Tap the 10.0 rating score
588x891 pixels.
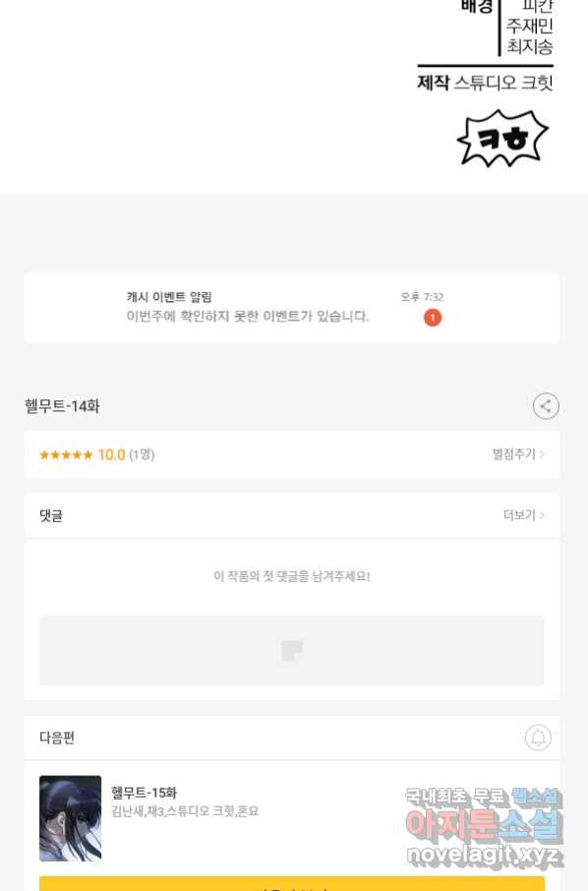pyautogui.click(x=111, y=454)
